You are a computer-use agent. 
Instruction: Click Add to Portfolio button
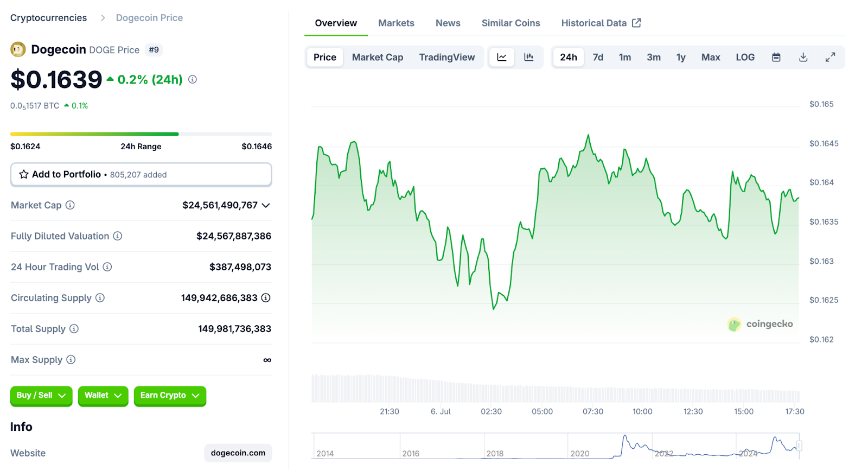(141, 174)
